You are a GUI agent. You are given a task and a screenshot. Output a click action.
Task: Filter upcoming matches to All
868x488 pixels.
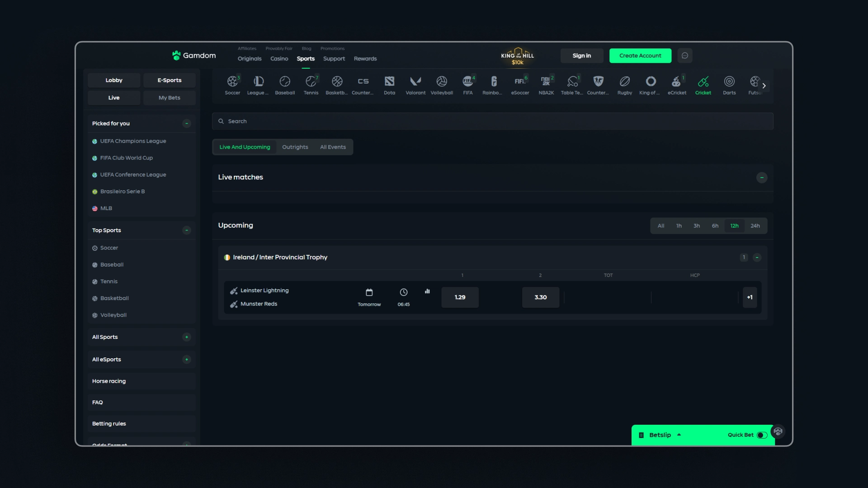pos(661,226)
